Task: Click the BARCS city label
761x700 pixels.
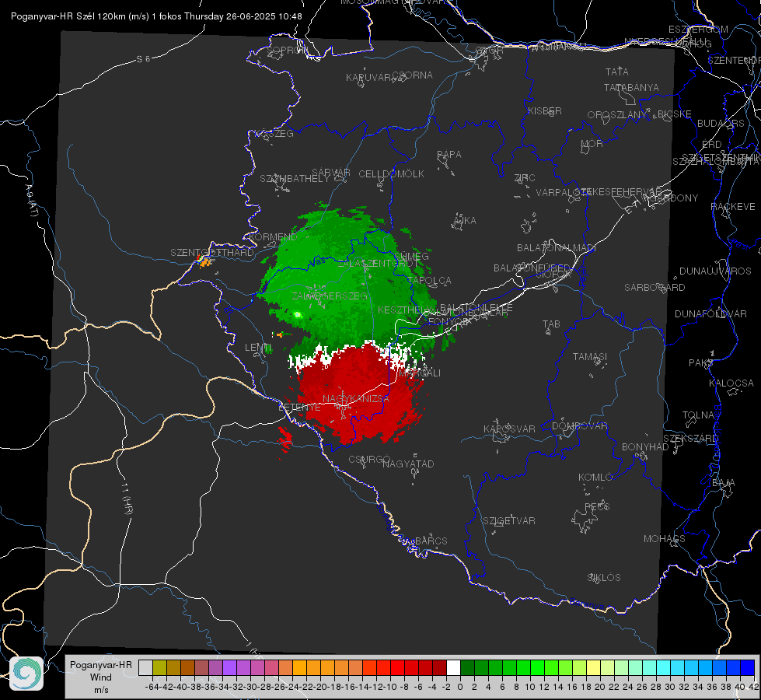Action: [431, 541]
